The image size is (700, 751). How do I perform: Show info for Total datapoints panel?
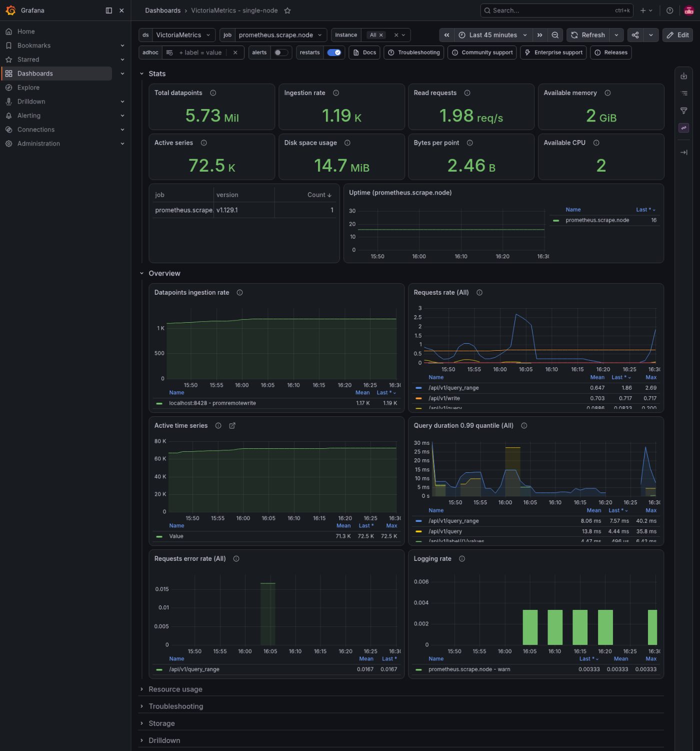pyautogui.click(x=213, y=93)
